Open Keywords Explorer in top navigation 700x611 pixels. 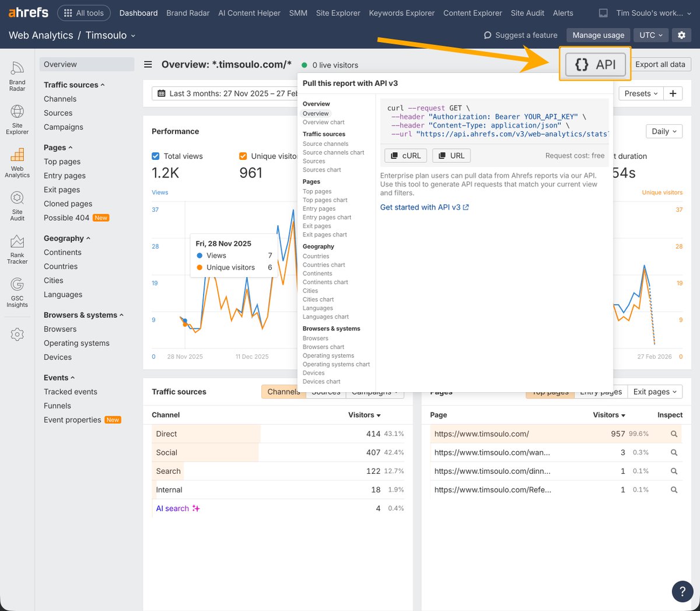tap(401, 13)
